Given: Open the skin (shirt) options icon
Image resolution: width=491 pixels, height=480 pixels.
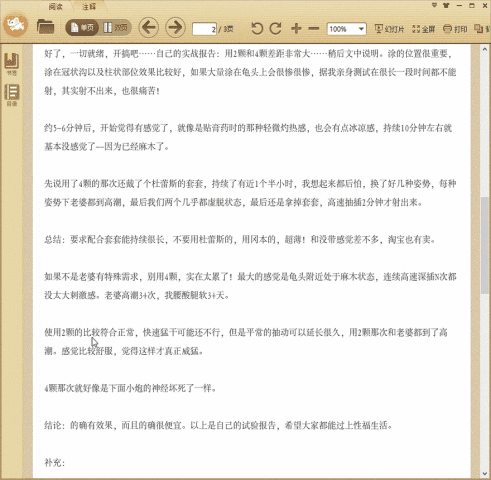Looking at the screenshot, I should (x=446, y=5).
